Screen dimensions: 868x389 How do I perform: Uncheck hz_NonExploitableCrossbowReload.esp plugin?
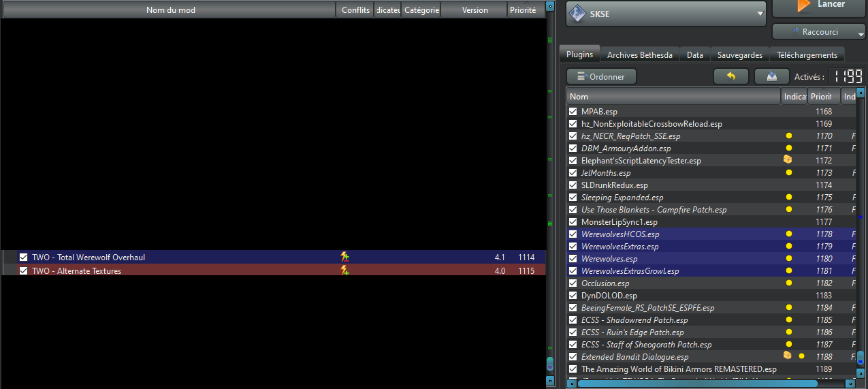573,124
